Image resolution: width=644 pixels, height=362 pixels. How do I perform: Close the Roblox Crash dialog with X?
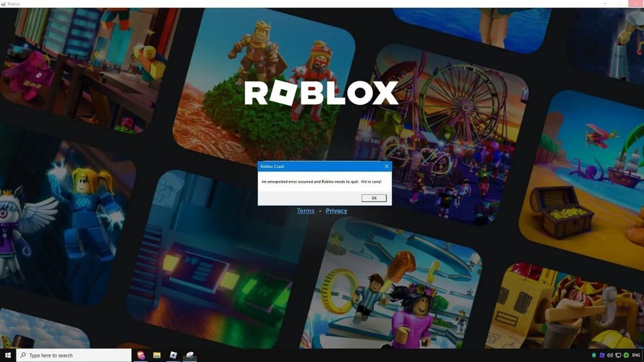point(387,167)
